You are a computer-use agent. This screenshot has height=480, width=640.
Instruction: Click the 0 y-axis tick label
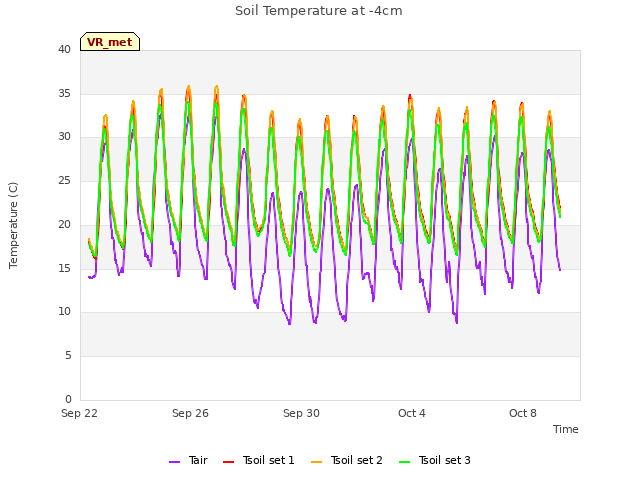pos(68,399)
